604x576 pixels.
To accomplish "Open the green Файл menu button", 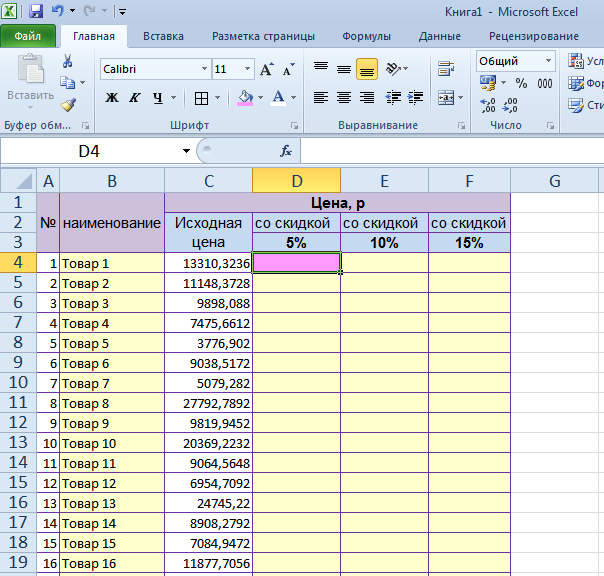I will click(x=28, y=37).
